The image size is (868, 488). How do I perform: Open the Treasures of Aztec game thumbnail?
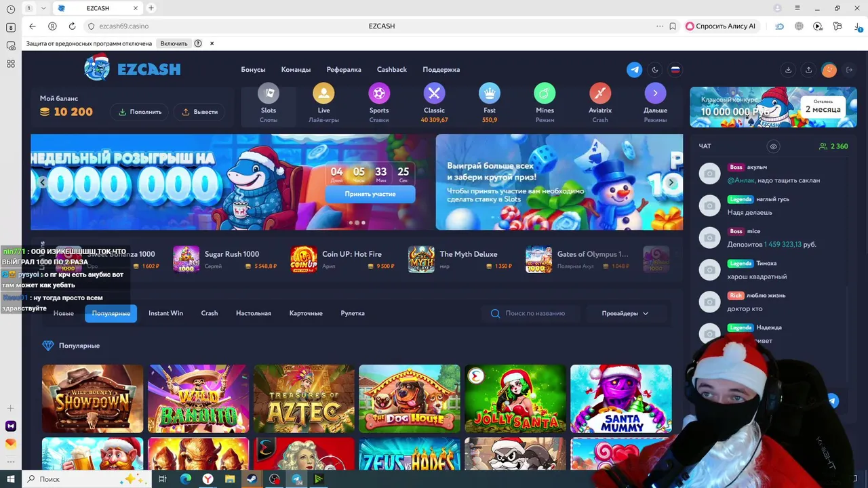304,399
